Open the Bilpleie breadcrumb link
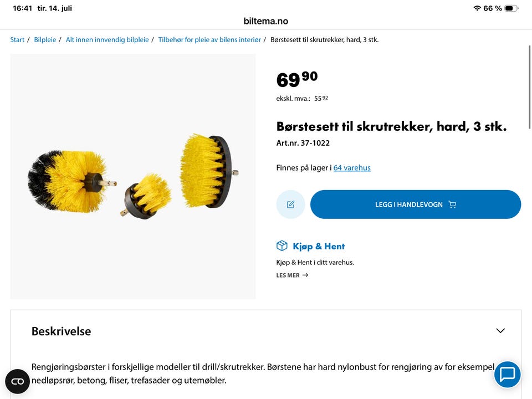Image resolution: width=532 pixels, height=399 pixels. tap(45, 40)
